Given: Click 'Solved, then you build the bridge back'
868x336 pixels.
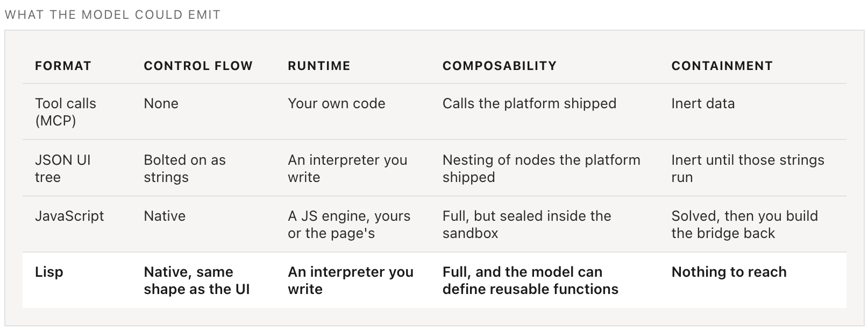Looking at the screenshot, I should coord(744,225).
